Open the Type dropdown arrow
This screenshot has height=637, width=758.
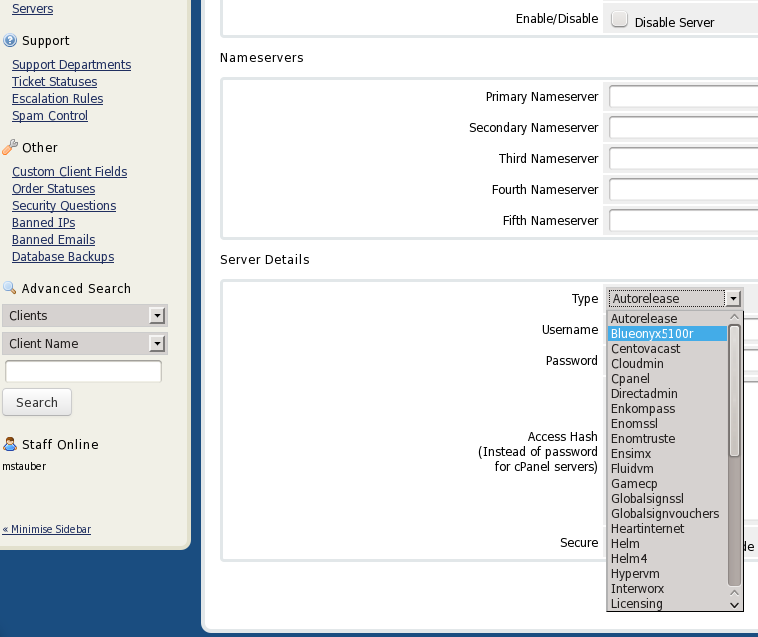734,298
